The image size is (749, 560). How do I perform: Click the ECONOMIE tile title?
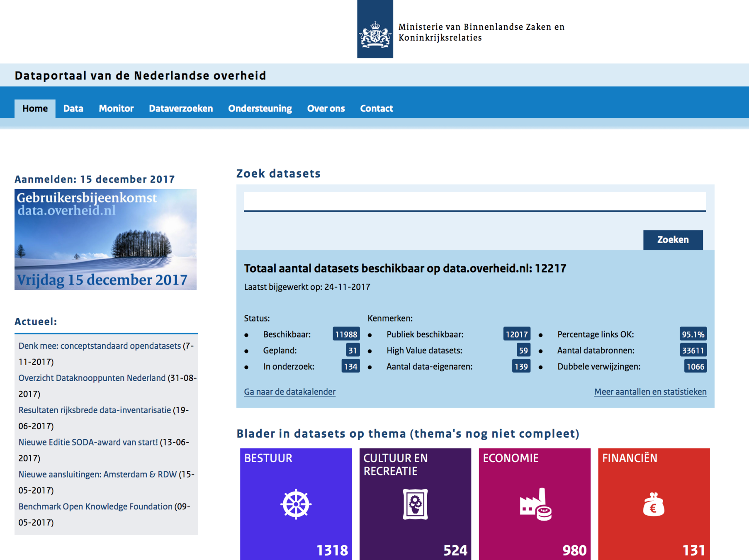511,458
